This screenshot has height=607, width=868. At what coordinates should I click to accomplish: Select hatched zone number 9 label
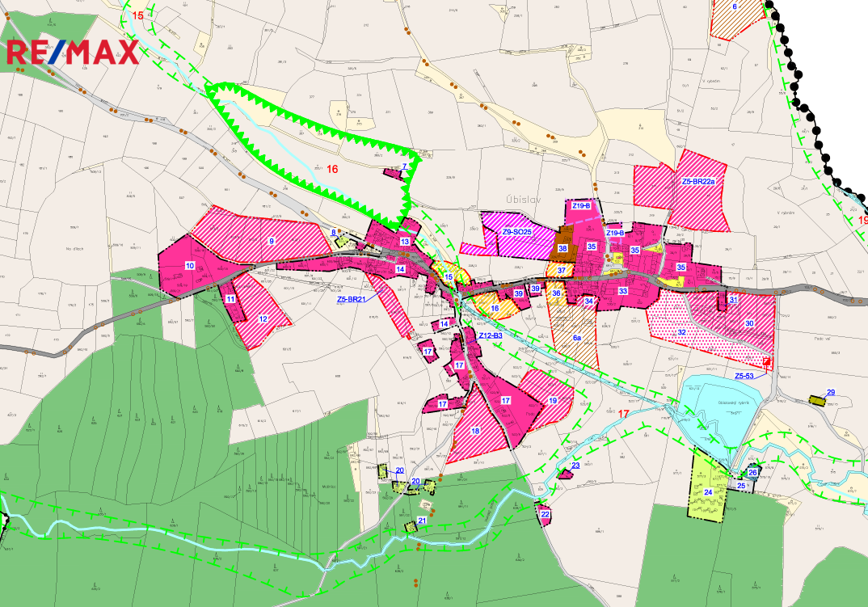coord(272,241)
